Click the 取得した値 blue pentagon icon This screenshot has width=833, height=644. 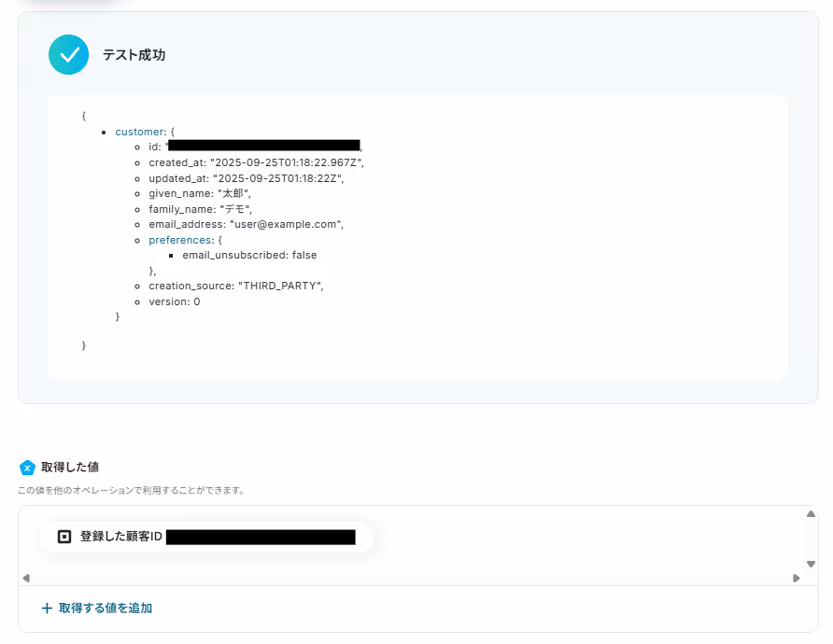(27, 468)
